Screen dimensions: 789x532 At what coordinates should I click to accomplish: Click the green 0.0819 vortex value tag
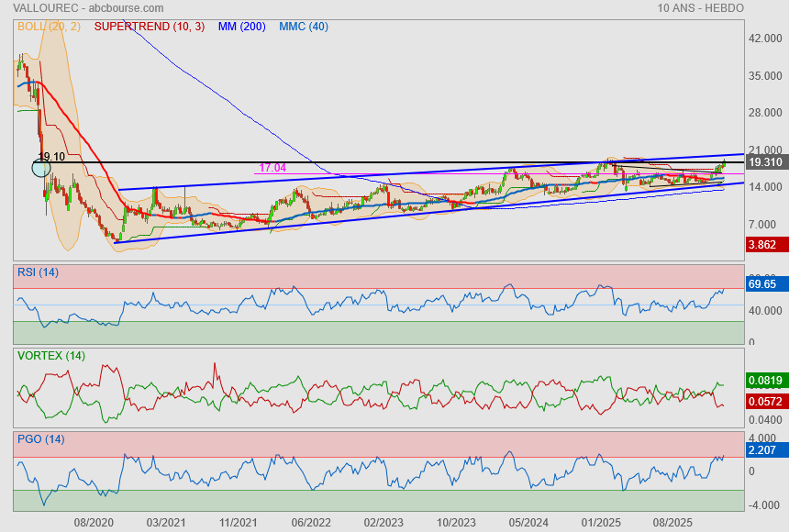pyautogui.click(x=765, y=381)
